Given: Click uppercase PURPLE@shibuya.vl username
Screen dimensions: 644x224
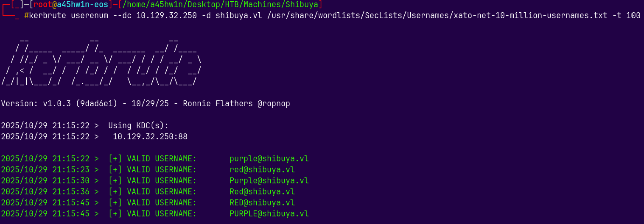Looking at the screenshot, I should point(269,214).
